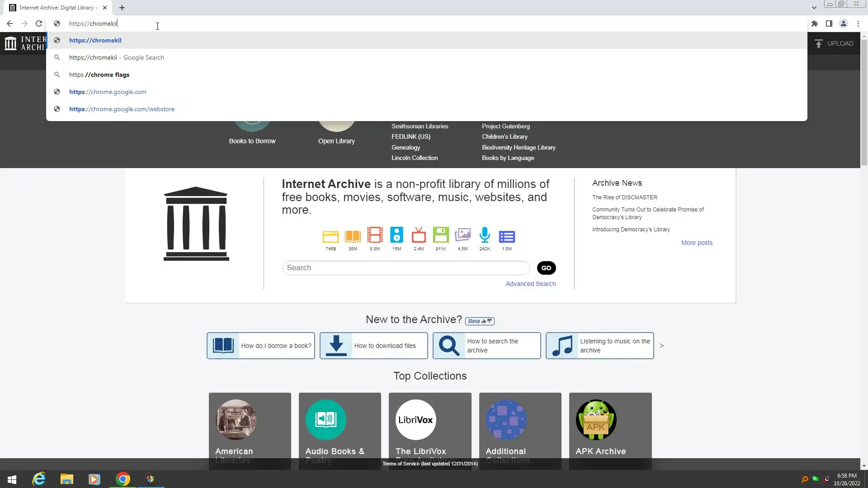This screenshot has height=488, width=868.
Task: Click the archive Search input field
Action: (406, 268)
